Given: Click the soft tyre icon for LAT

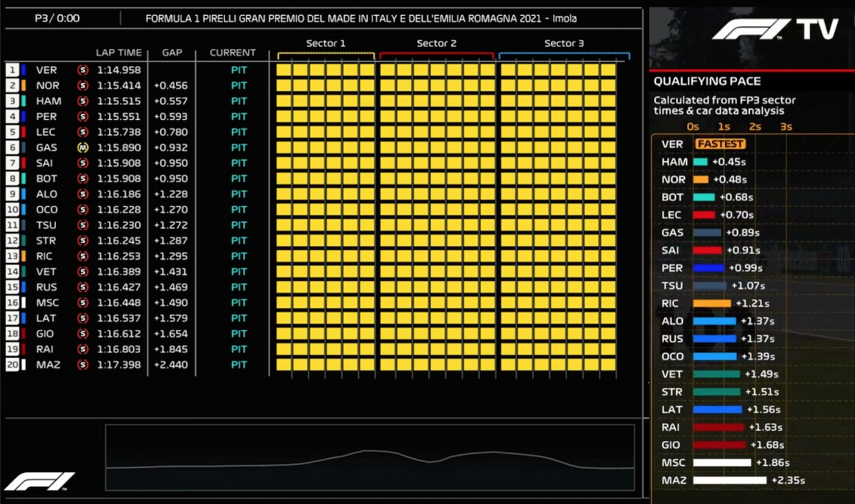Looking at the screenshot, I should tap(84, 318).
